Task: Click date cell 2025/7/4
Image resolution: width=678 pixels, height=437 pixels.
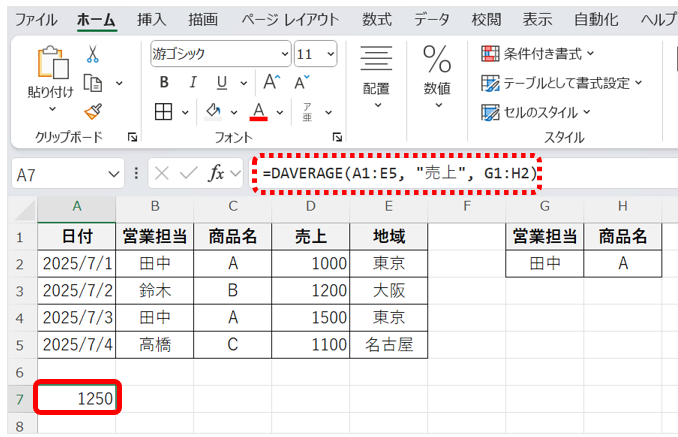Action: [77, 345]
